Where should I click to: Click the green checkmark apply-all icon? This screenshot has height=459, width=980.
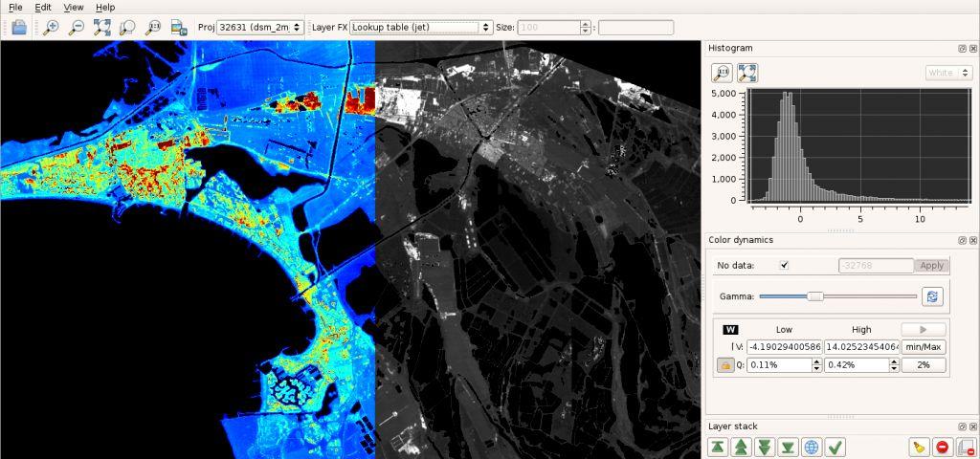pos(835,447)
